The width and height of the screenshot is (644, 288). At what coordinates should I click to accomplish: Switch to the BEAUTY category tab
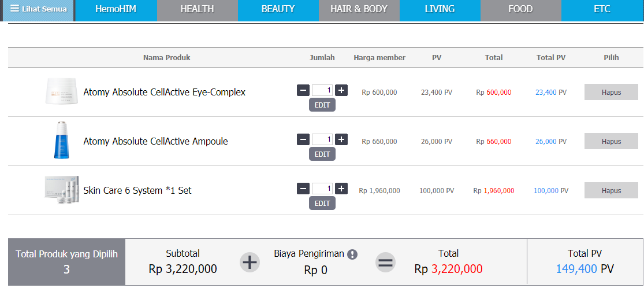pyautogui.click(x=278, y=9)
